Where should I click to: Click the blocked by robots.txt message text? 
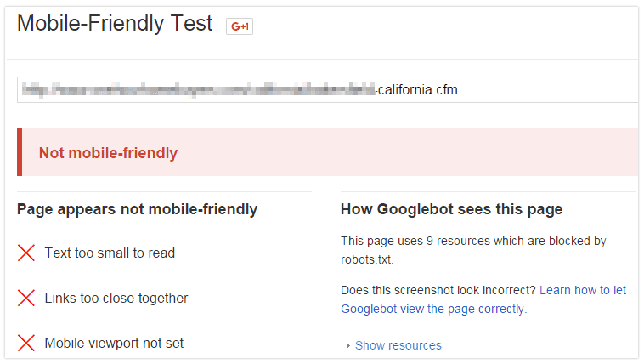point(473,250)
